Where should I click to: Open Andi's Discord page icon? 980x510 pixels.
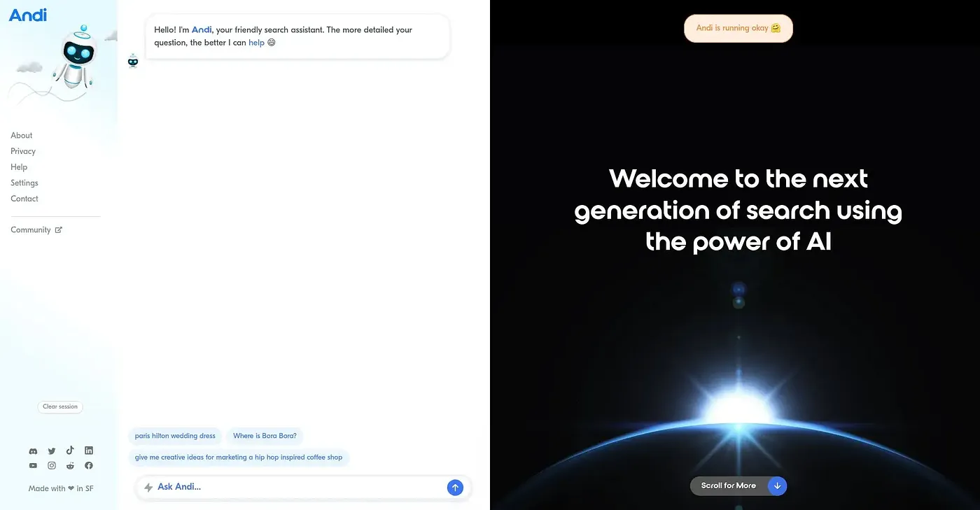pos(33,451)
